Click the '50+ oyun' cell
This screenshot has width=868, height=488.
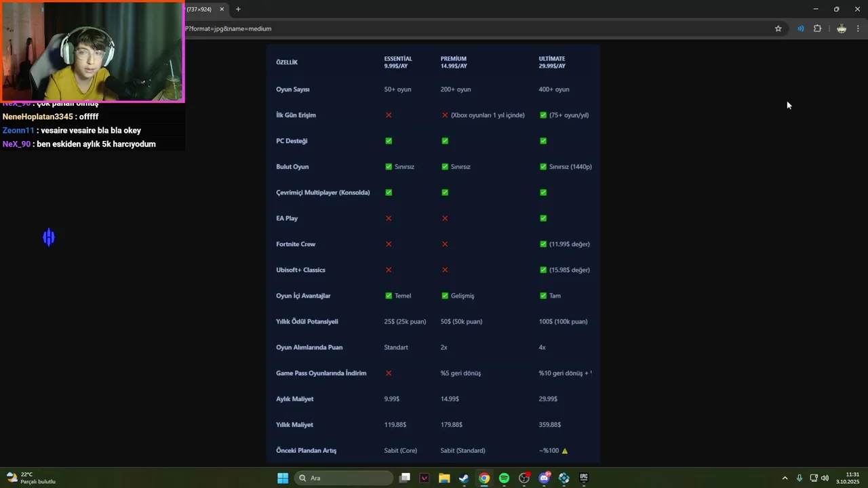coord(397,89)
